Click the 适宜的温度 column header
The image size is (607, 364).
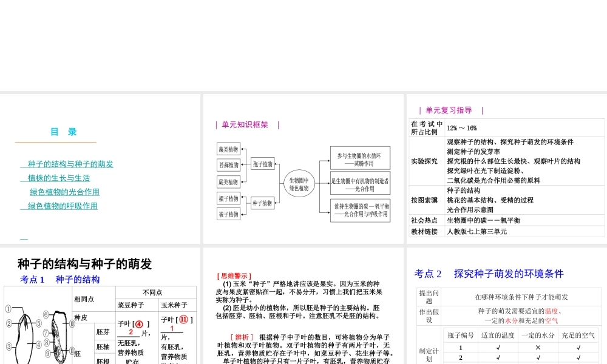[x=498, y=335]
